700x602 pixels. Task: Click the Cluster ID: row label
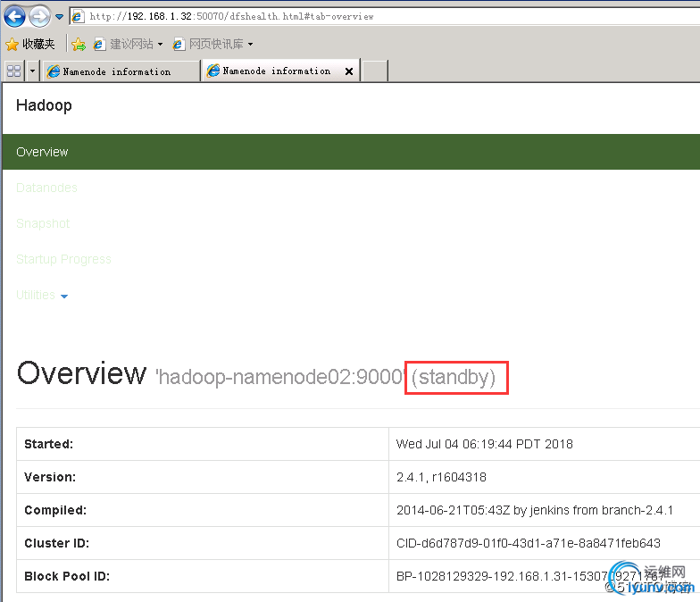point(57,543)
